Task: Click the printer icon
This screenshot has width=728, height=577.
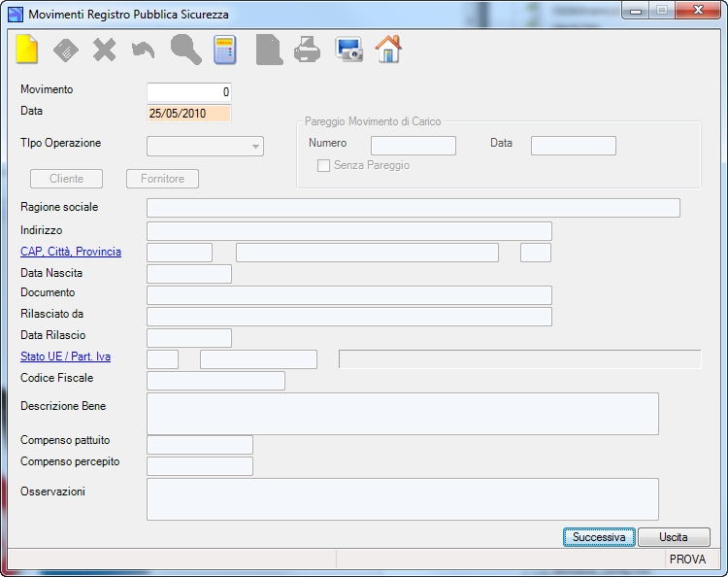Action: coord(307,50)
